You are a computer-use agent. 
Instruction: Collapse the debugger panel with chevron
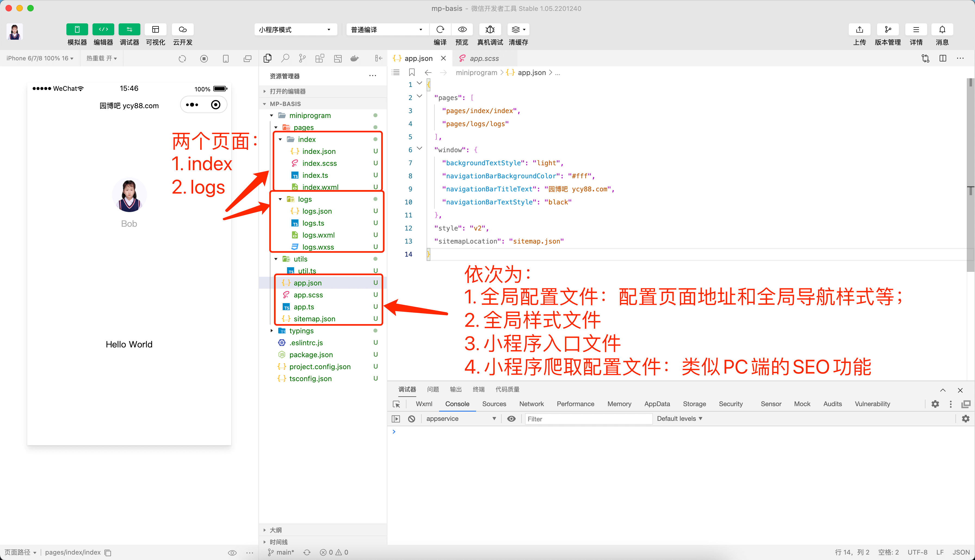coord(943,390)
